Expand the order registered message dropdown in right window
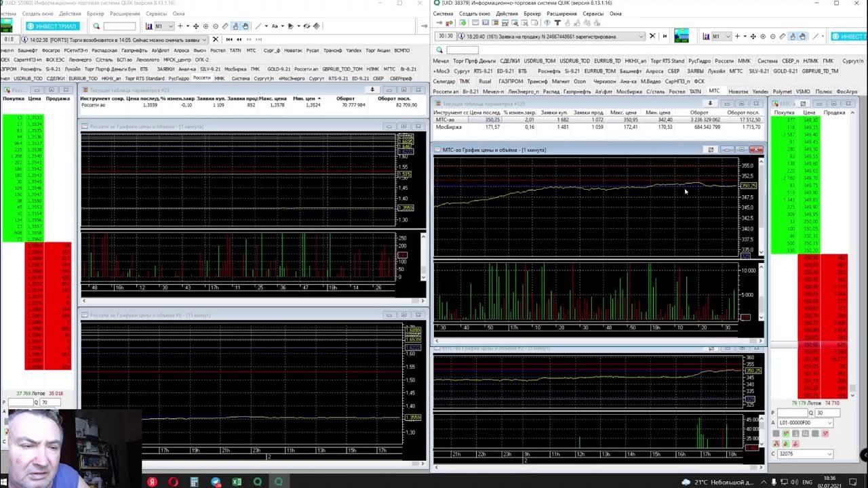Image resolution: width=868 pixels, height=488 pixels. pyautogui.click(x=642, y=36)
